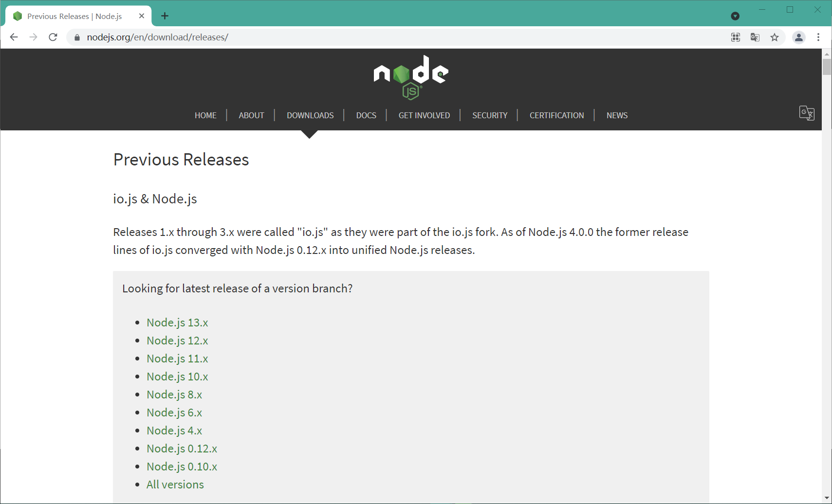Open the DOCS menu item
832x504 pixels.
[x=366, y=115]
